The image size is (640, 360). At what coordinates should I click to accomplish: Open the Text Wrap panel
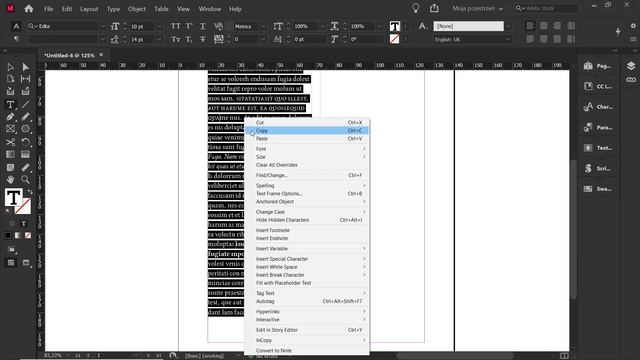click(x=598, y=148)
